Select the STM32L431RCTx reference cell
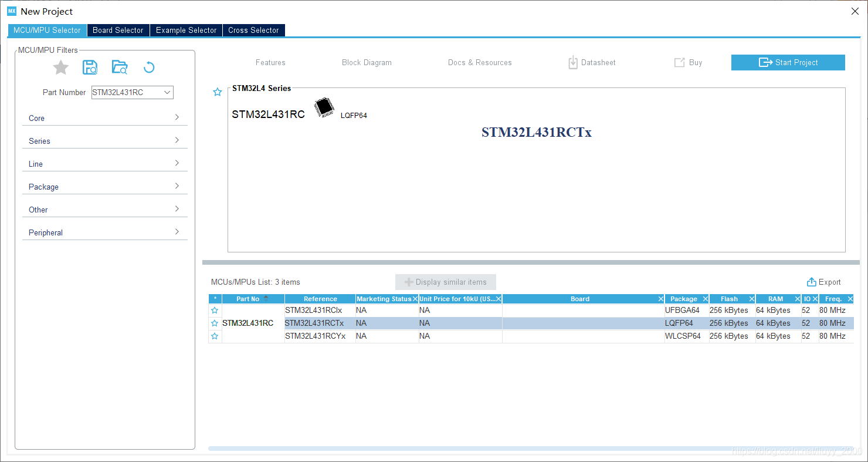The height and width of the screenshot is (462, 868). pos(320,323)
